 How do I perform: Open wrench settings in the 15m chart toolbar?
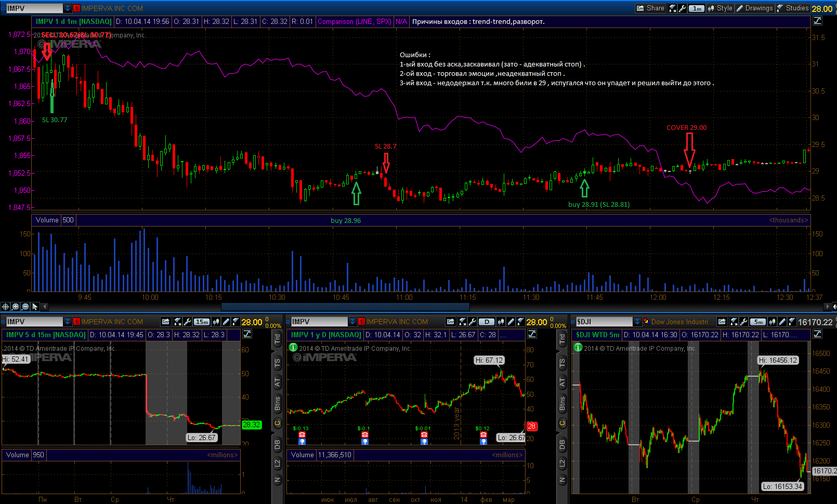click(187, 322)
